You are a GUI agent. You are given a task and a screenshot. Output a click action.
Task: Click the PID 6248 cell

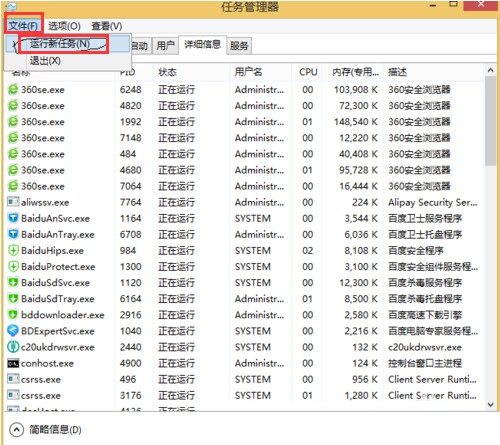(131, 89)
